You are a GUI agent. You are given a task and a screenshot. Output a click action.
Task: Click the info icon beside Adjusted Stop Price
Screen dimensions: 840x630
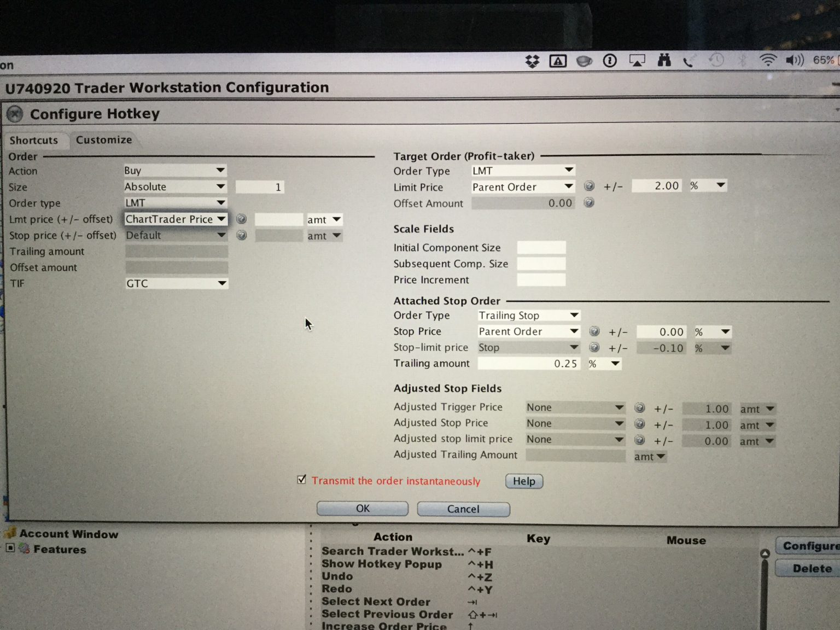pyautogui.click(x=639, y=424)
